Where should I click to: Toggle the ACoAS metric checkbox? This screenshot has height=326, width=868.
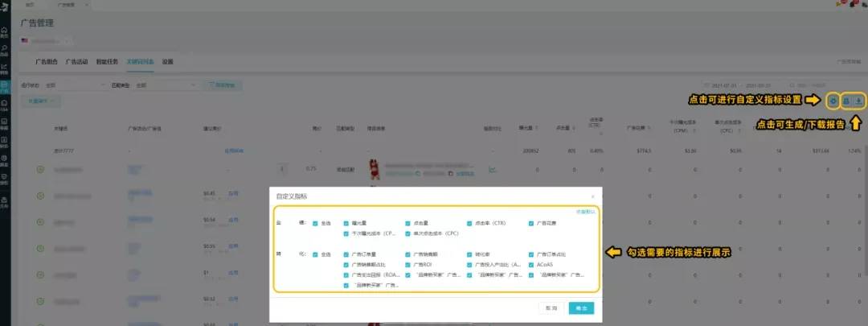click(x=531, y=264)
